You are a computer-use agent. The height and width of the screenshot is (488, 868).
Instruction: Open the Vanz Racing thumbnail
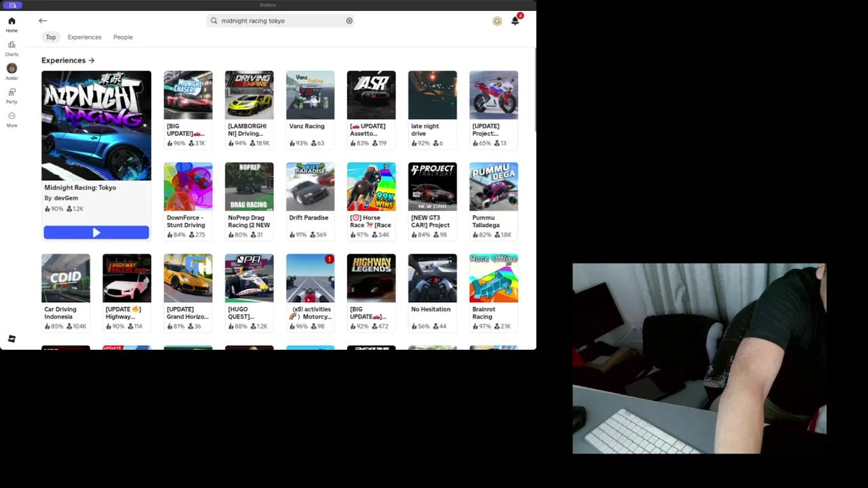(310, 95)
